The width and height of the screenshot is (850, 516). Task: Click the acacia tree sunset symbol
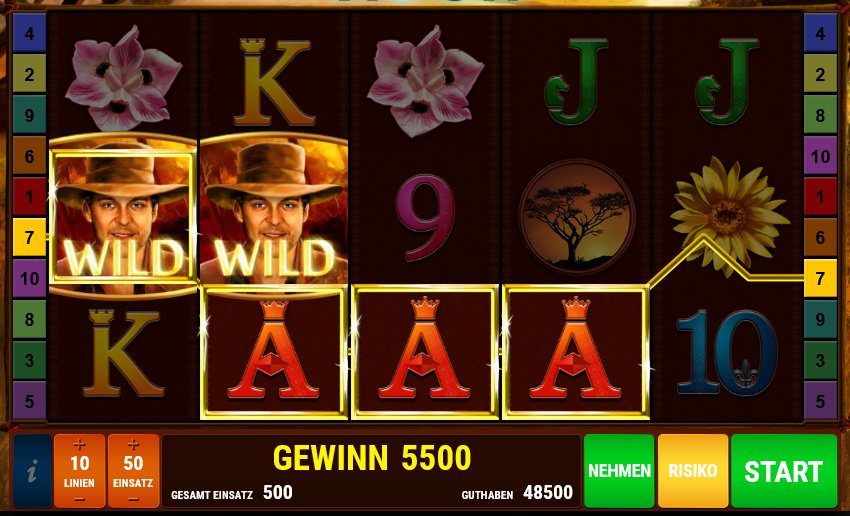pyautogui.click(x=577, y=217)
